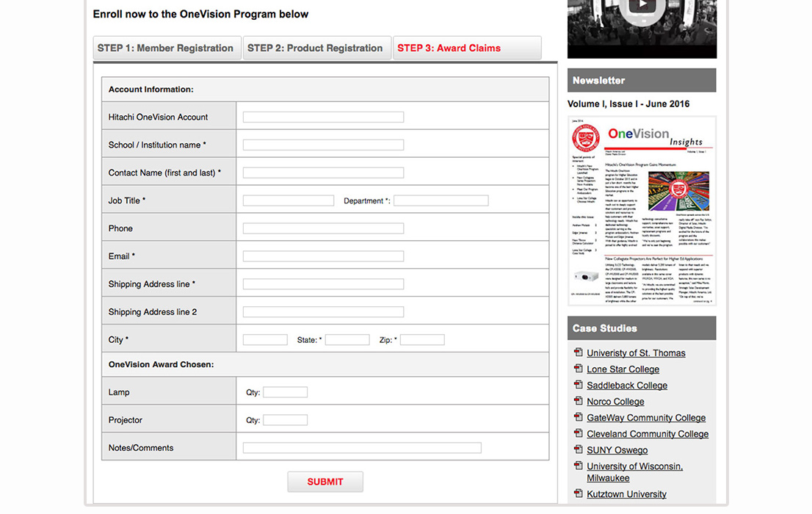Select the STEP 3: Award Claims tab
Viewport: 812px width, 514px height.
pyautogui.click(x=467, y=48)
